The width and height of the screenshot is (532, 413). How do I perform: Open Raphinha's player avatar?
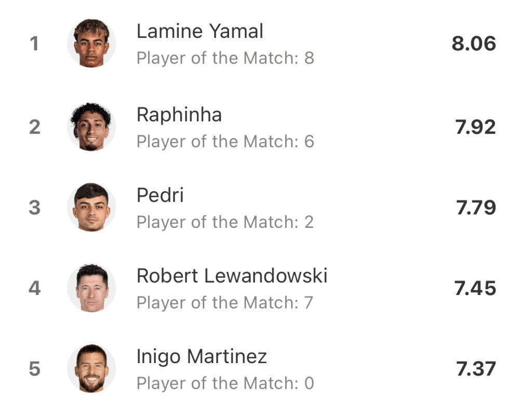tap(91, 127)
